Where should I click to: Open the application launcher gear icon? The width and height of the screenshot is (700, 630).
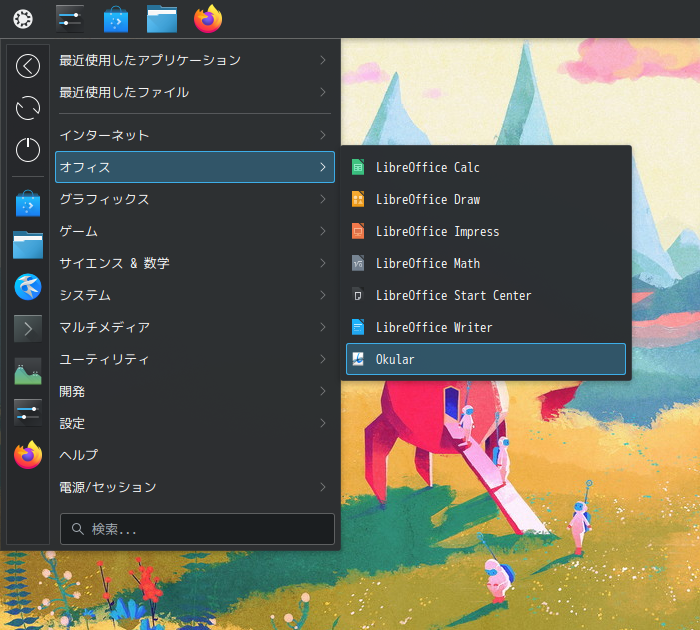tap(23, 19)
